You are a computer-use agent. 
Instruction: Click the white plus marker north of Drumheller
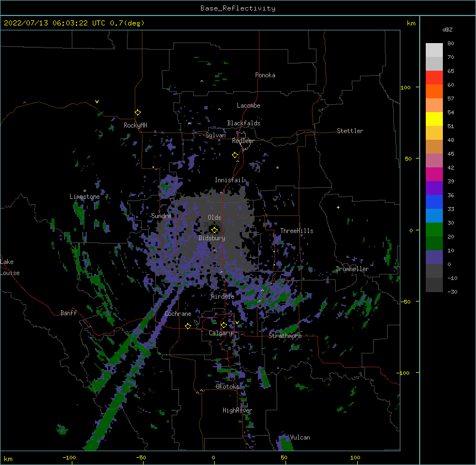point(338,207)
